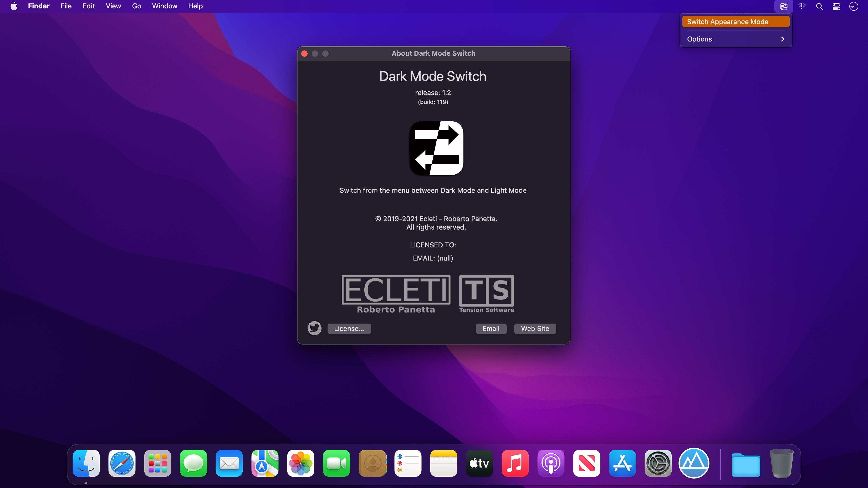Launch Notes from the Dock
The width and height of the screenshot is (868, 488).
(x=444, y=463)
